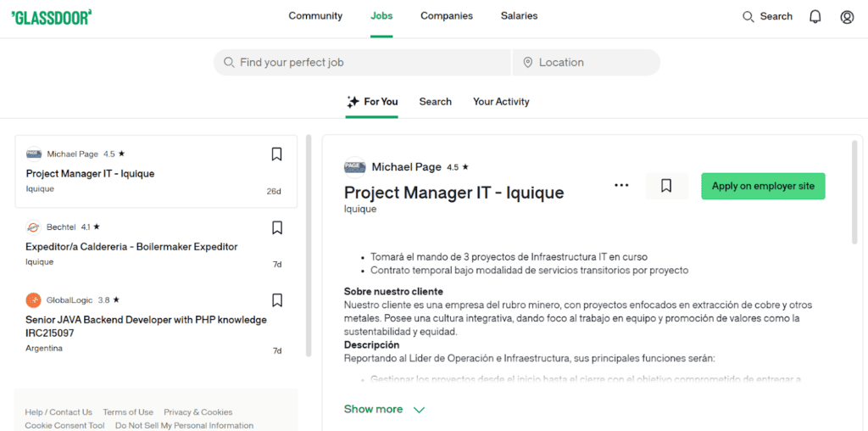The image size is (868, 431).
Task: Open Senior JAVA Backend Developer listing title
Action: (x=146, y=327)
